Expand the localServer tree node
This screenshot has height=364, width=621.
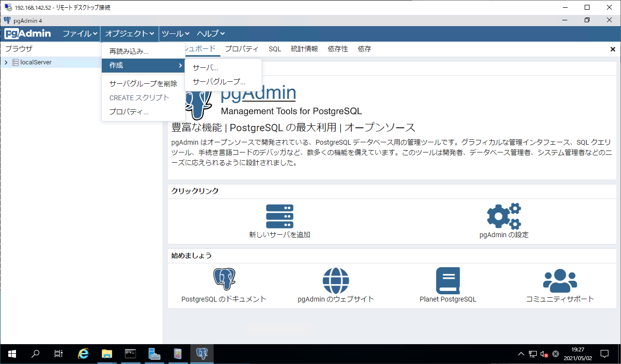6,62
